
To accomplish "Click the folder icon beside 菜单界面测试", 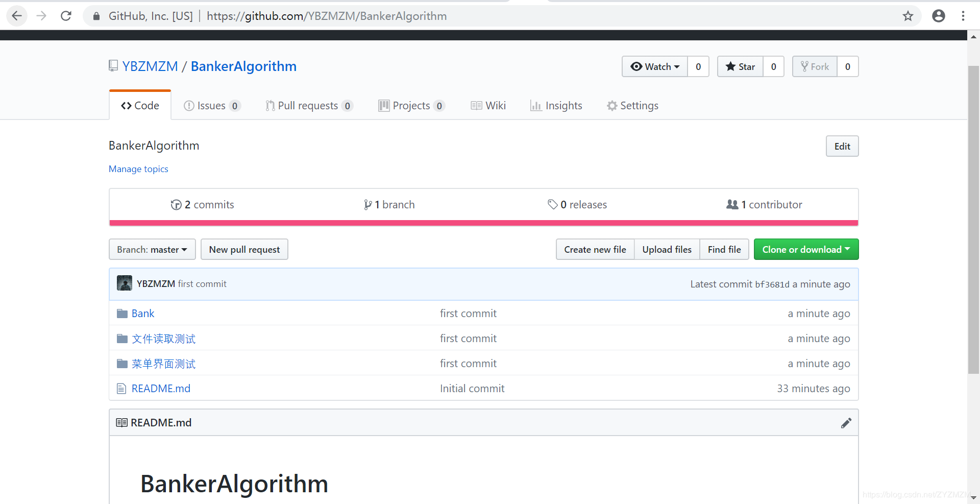I will (x=122, y=364).
